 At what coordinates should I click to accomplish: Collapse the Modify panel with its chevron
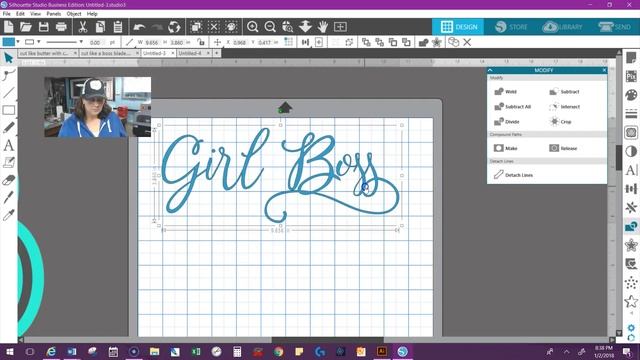coord(490,70)
